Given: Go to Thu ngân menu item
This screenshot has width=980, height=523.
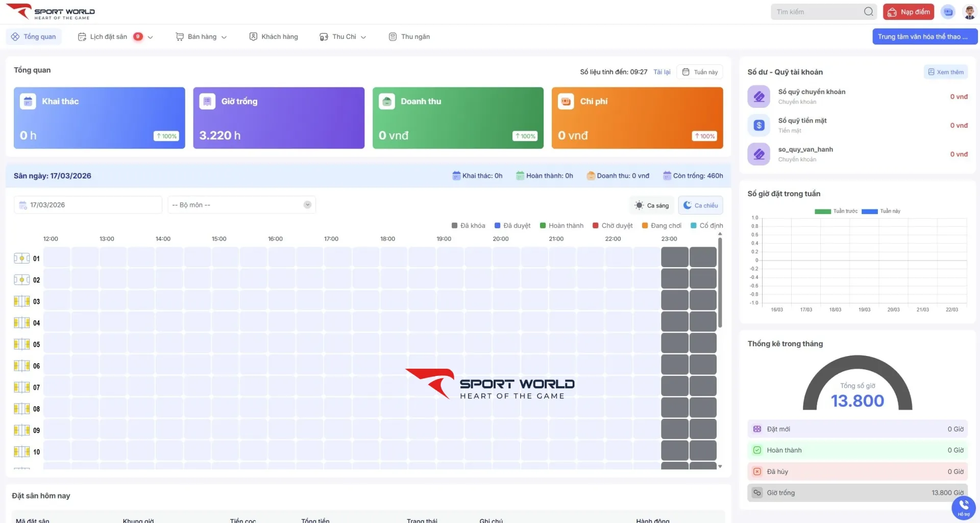Looking at the screenshot, I should 409,37.
